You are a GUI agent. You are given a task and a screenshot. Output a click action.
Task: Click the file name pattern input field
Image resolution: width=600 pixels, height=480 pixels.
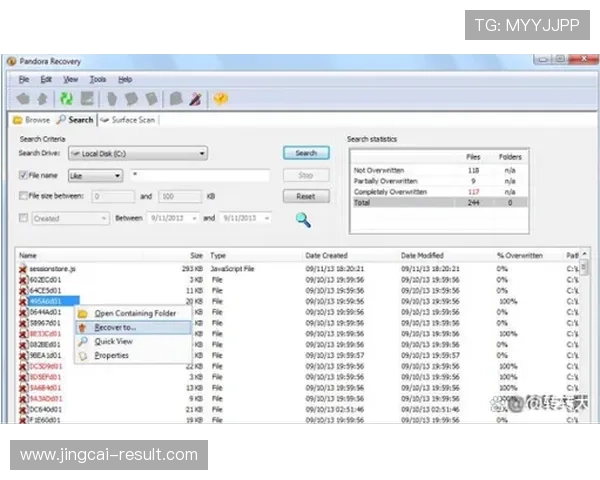click(x=200, y=175)
